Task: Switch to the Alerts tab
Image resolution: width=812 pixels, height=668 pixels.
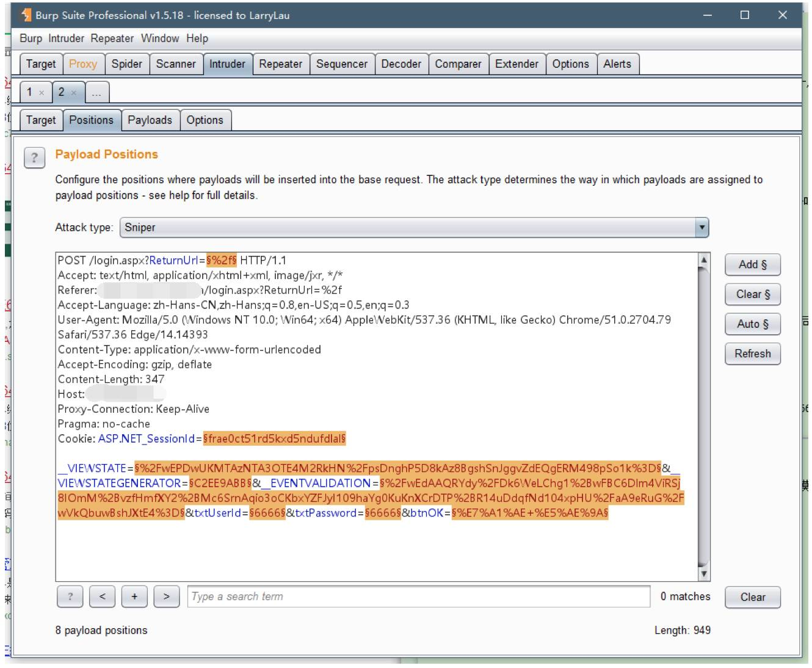Action: coord(617,64)
